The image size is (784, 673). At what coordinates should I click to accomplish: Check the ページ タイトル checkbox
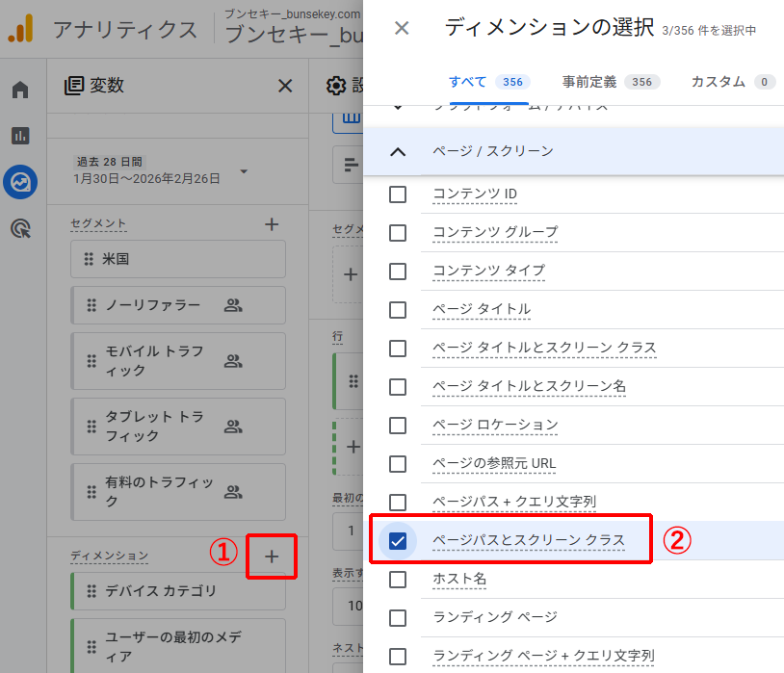click(x=398, y=310)
